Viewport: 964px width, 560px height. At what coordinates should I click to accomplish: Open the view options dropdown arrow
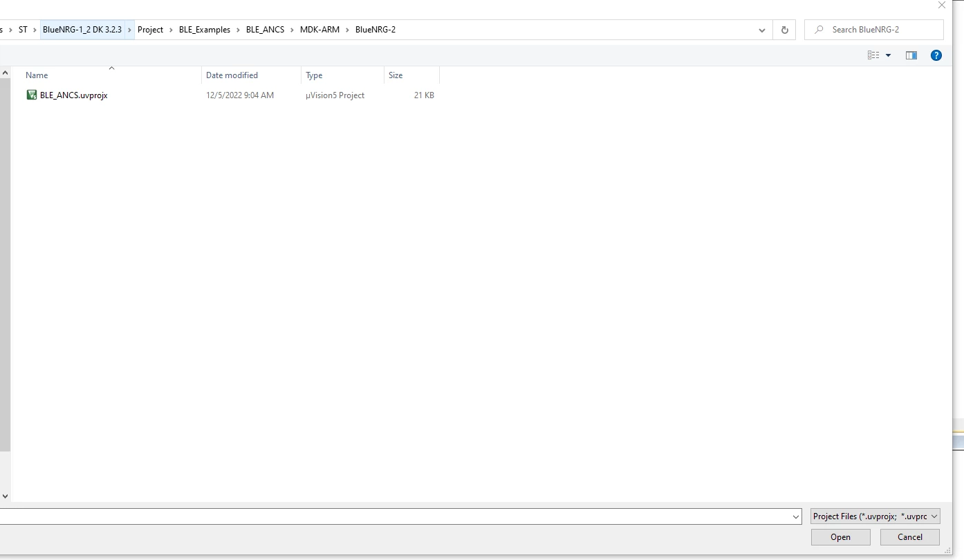pos(889,55)
